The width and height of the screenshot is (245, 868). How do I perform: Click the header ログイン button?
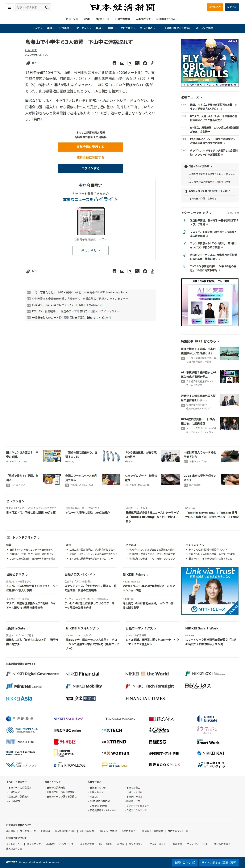231,7
